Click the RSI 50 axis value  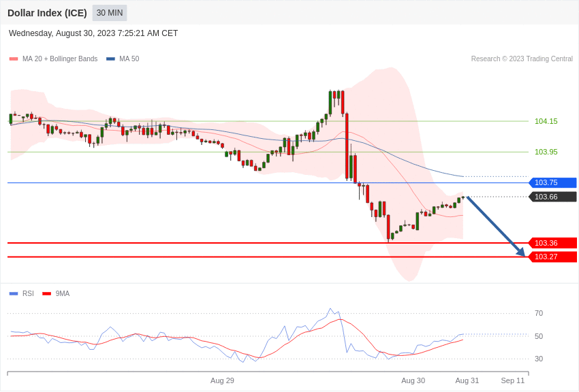click(x=539, y=336)
